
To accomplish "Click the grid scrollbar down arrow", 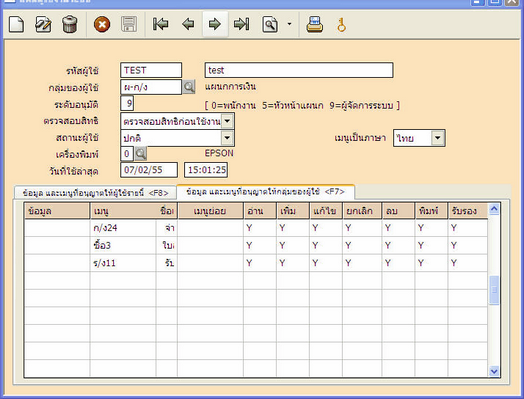I will [494, 371].
